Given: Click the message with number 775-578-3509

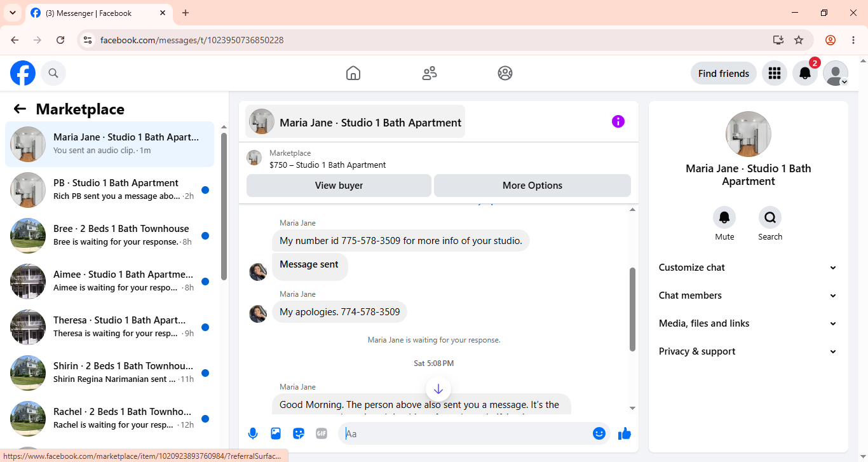Looking at the screenshot, I should click(401, 241).
